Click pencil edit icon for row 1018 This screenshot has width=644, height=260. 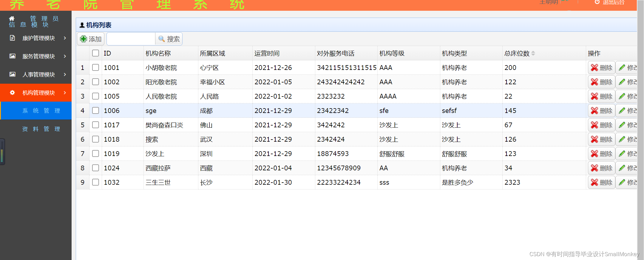click(x=622, y=139)
